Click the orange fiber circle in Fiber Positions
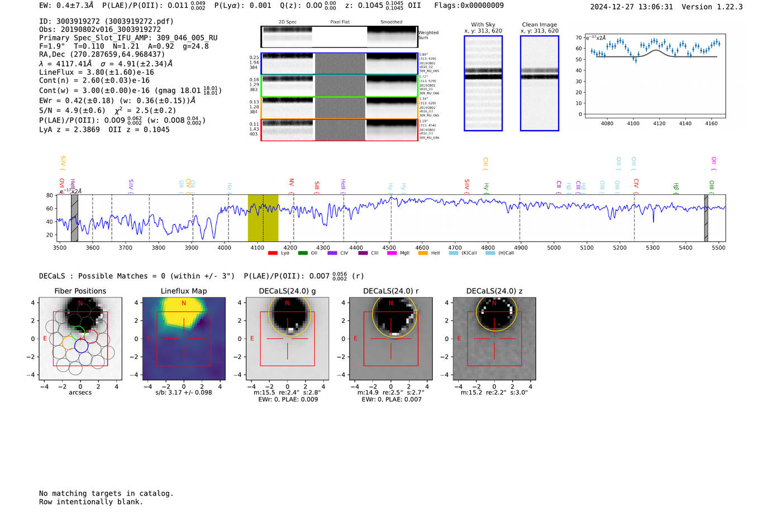The height and width of the screenshot is (532, 782). coord(69,343)
